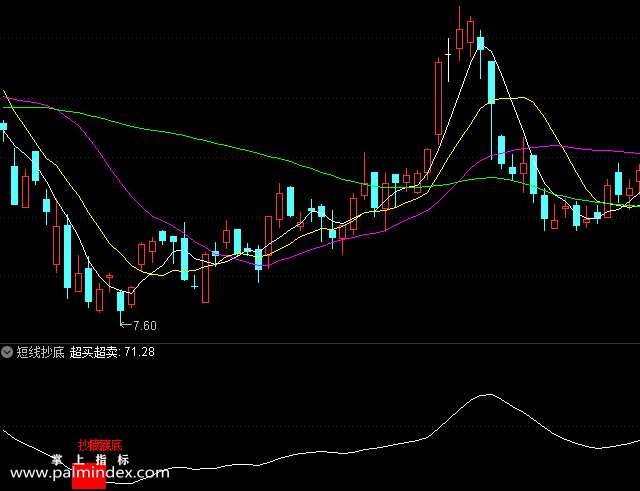Select the 短线抄底 indicator name label
Viewport: 640px width, 491px height.
click(40, 352)
